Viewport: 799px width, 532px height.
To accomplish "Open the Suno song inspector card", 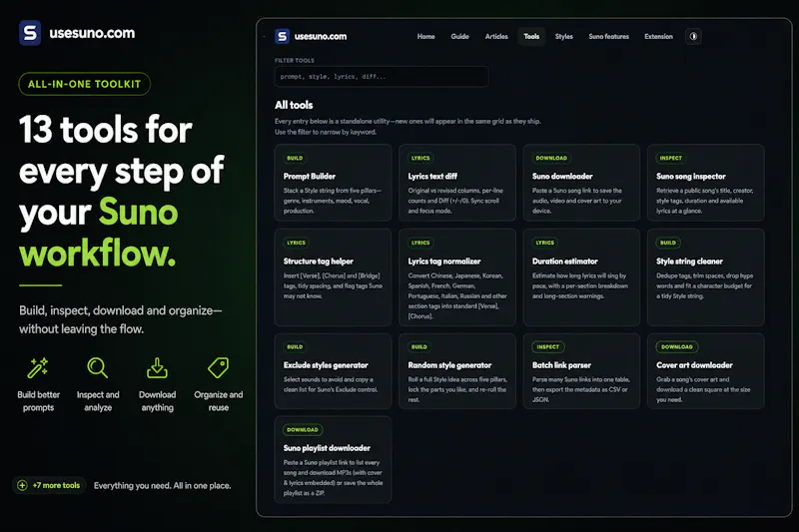I will [x=706, y=183].
